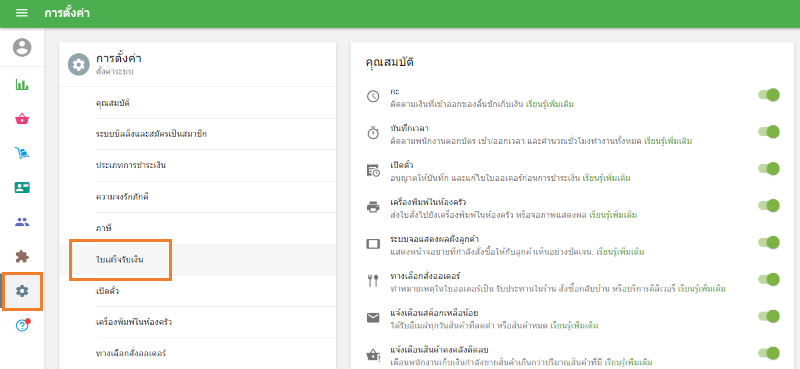Open เรียนรู้เพิ่มเติม link in kitchen printer description
Screen dimensions: 800x369
point(613,215)
